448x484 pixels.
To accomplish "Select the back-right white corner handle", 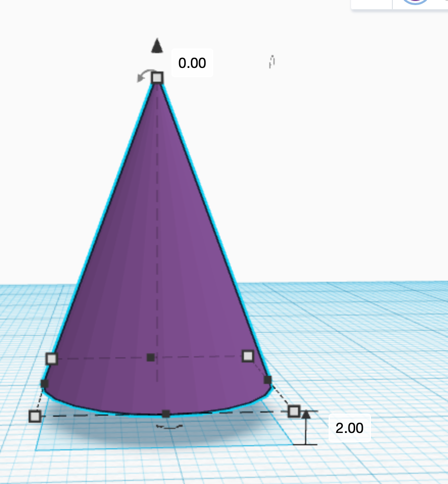I will click(x=248, y=356).
